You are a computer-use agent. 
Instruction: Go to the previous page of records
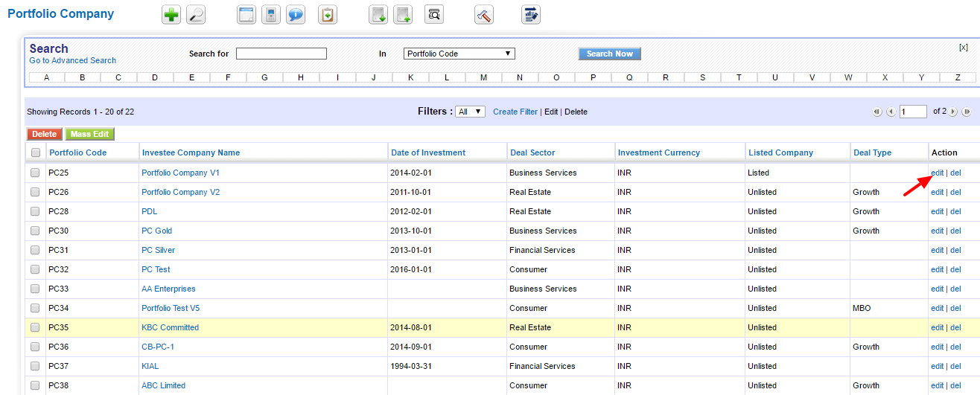point(890,112)
